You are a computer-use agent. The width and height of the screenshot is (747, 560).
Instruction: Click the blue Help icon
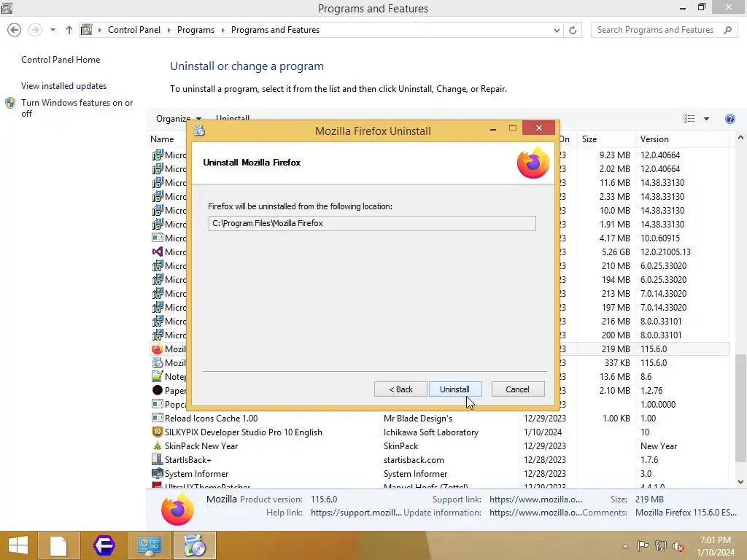729,119
